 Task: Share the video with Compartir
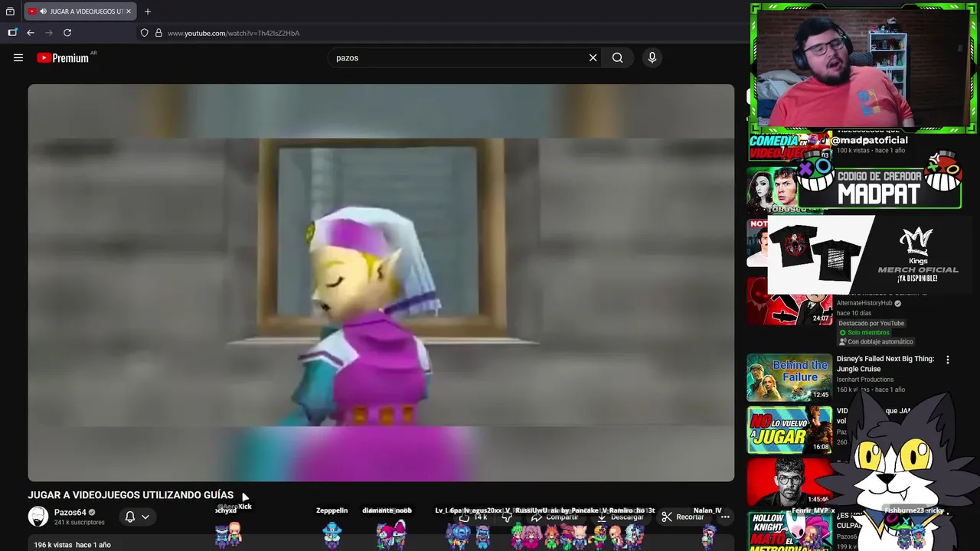click(x=554, y=517)
